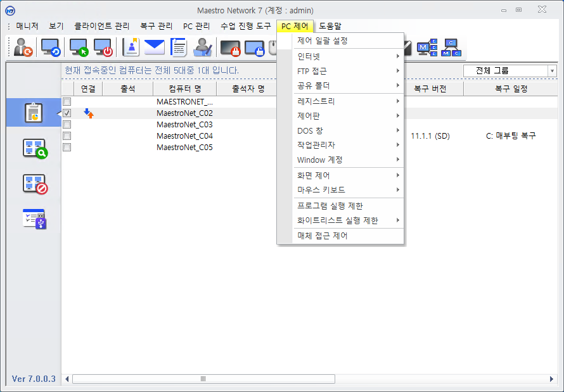Open the 전체 그룹 dropdown
The image size is (564, 392).
click(552, 71)
